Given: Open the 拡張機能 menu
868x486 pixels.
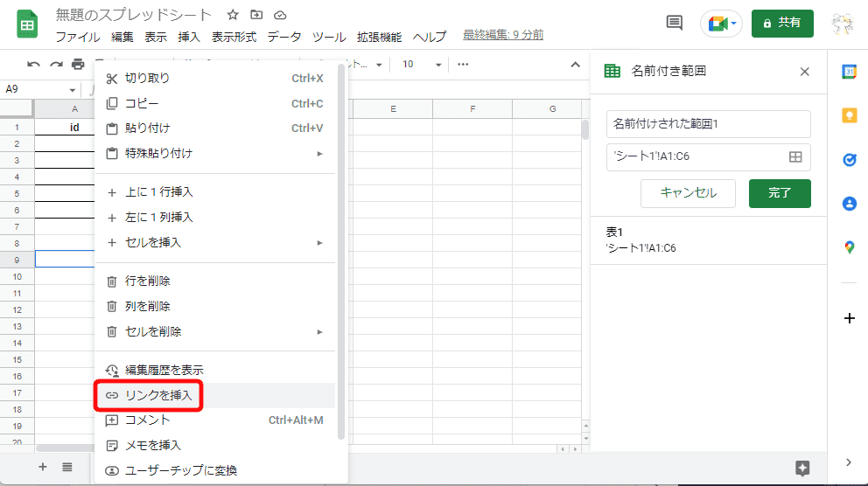Looking at the screenshot, I should point(379,37).
